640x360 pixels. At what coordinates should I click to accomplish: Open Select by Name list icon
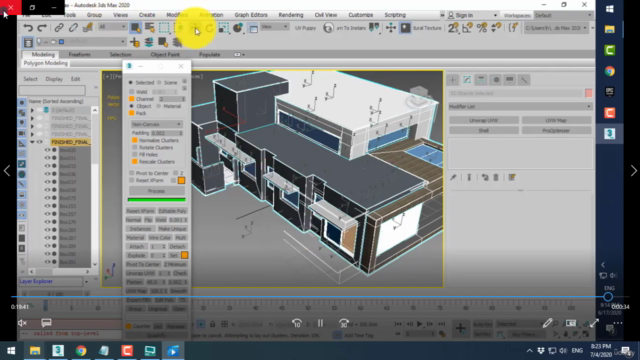click(150, 28)
